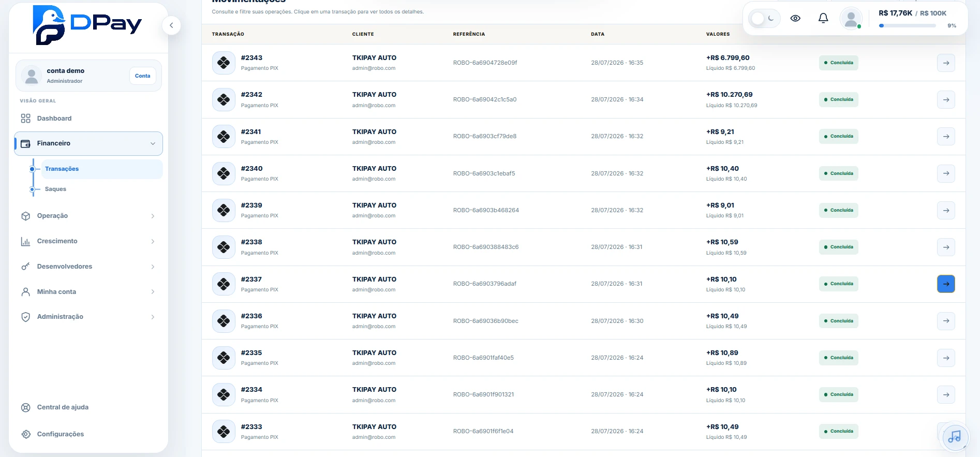Open details arrow for transaction #2337
The image size is (980, 457).
tap(946, 284)
